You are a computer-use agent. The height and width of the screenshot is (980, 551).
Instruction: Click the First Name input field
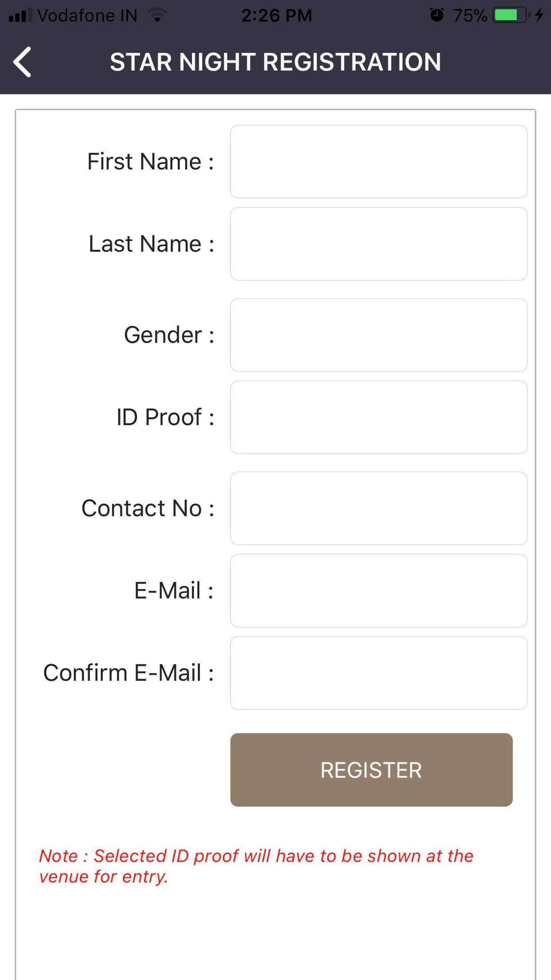378,162
